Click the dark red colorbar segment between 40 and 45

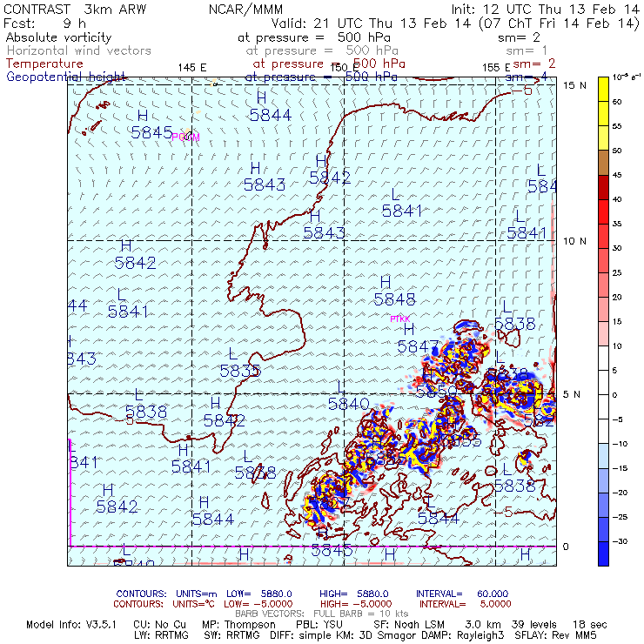(603, 187)
